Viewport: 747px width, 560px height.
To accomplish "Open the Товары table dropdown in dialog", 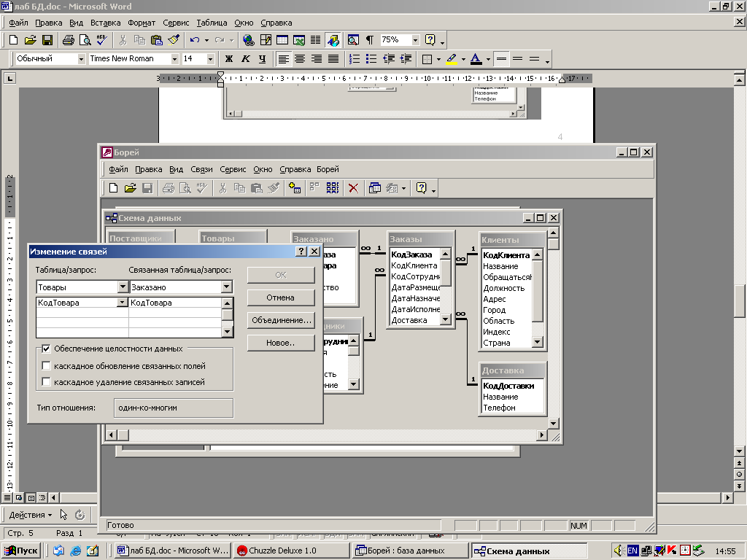I will pyautogui.click(x=123, y=287).
